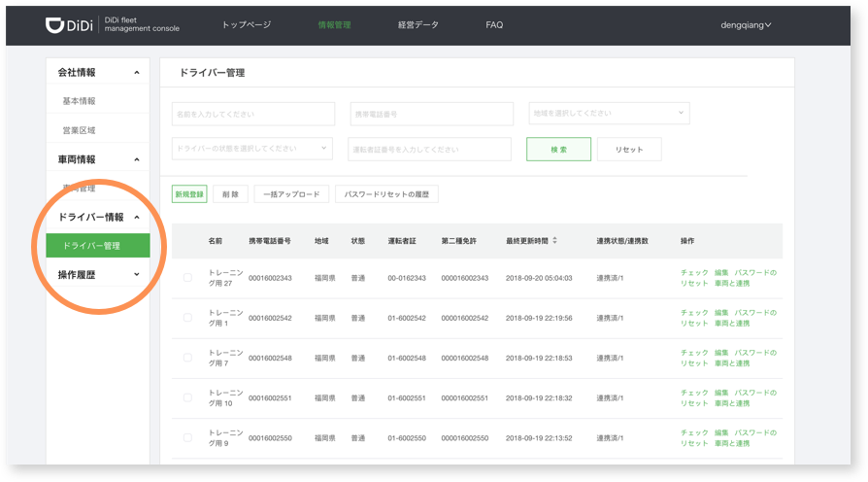
Task: Focus the 運転者証番号 input field
Action: point(429,149)
